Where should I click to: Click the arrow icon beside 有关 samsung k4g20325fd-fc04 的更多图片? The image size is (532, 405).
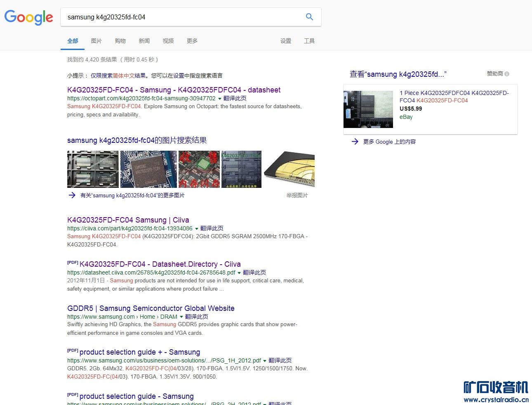tap(72, 195)
